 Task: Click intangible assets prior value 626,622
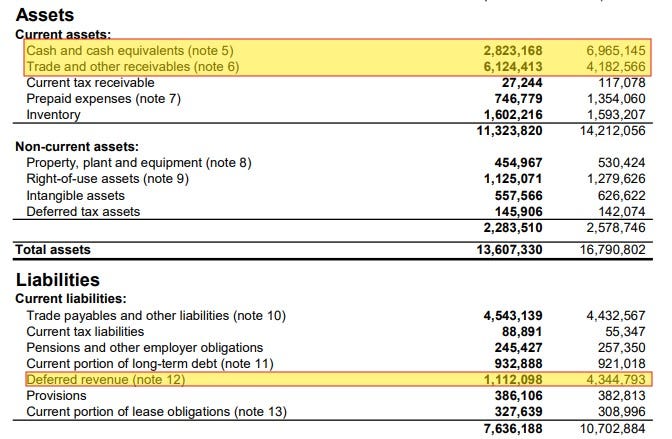pyautogui.click(x=621, y=196)
